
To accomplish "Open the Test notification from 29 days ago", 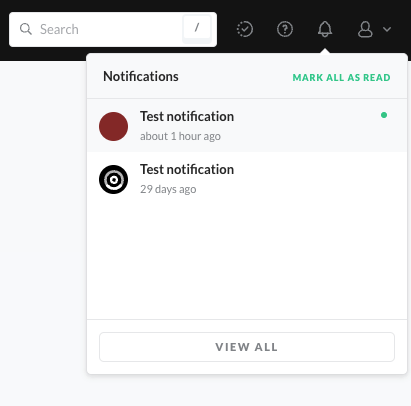I will [x=187, y=169].
